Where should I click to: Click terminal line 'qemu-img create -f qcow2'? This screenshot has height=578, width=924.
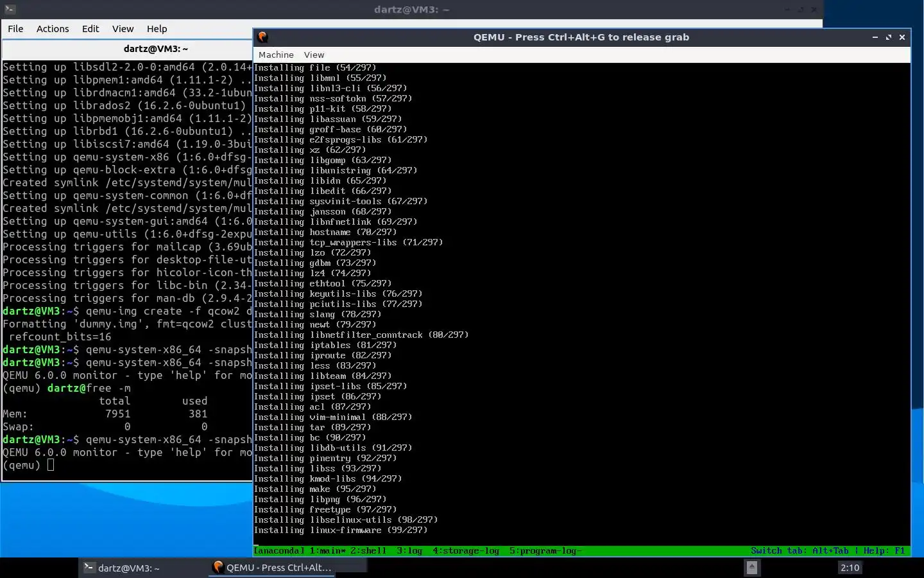(128, 311)
